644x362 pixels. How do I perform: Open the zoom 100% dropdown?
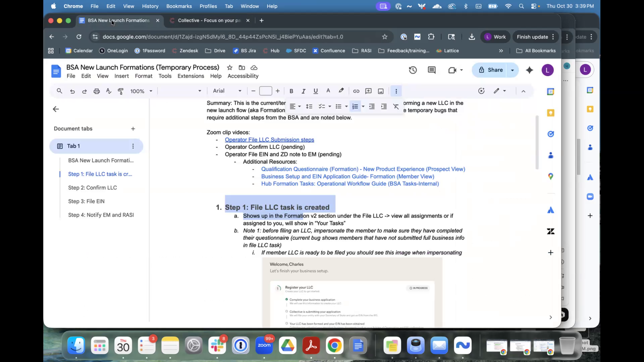click(141, 91)
